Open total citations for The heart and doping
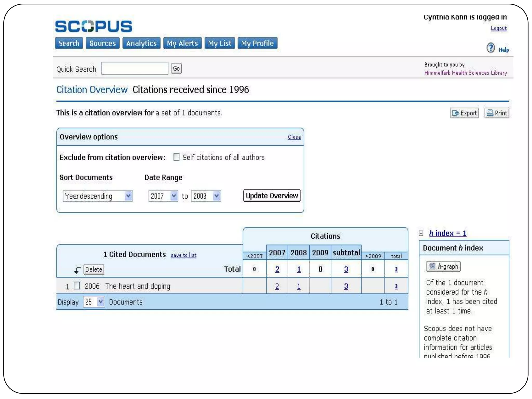 pos(396,286)
